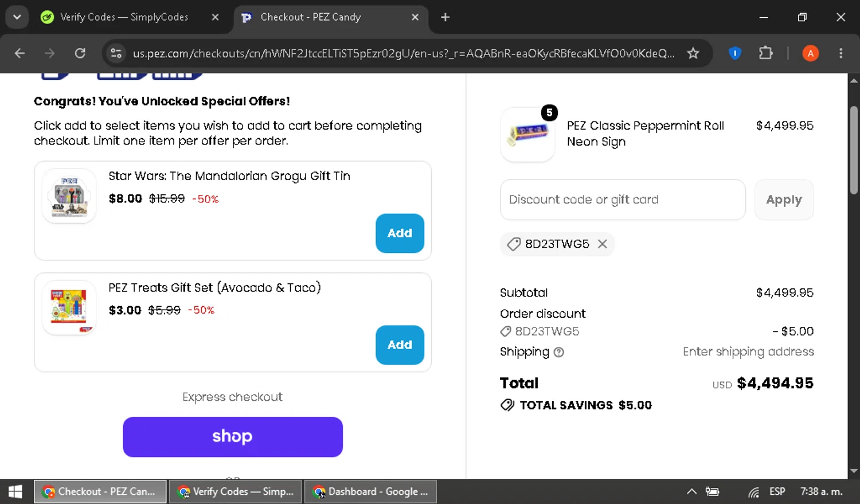860x504 pixels.
Task: Click the shipping info question mark icon
Action: 558,352
